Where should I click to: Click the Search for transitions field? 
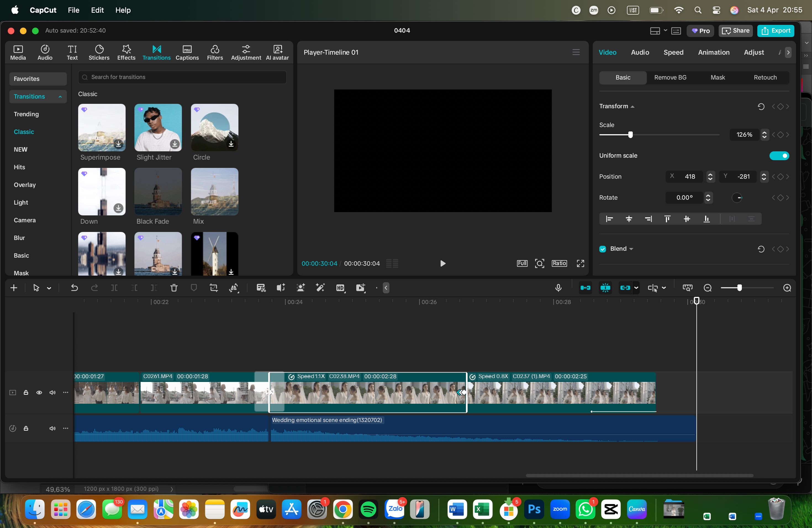pos(182,77)
